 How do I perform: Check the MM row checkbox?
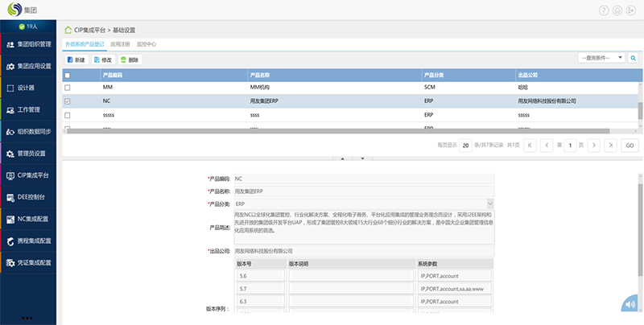[x=68, y=88]
